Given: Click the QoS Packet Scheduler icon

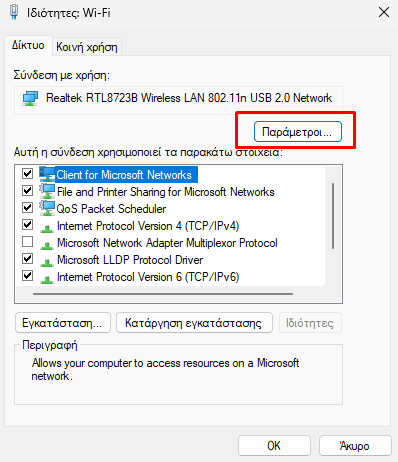Looking at the screenshot, I should tap(47, 209).
